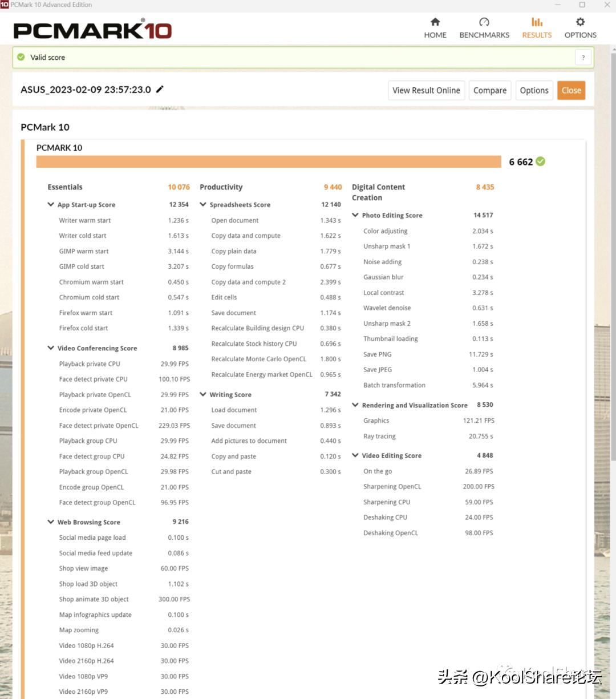Click the Valid score label
The height and width of the screenshot is (699, 616).
48,58
